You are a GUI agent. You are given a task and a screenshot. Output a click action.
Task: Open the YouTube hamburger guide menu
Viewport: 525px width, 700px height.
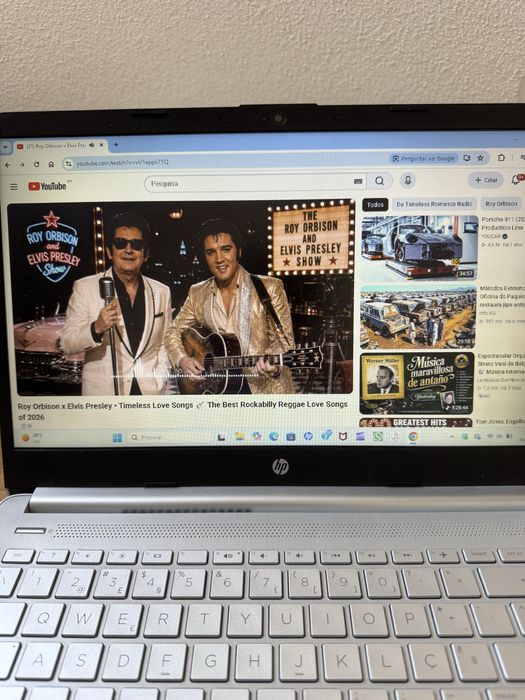[14, 187]
